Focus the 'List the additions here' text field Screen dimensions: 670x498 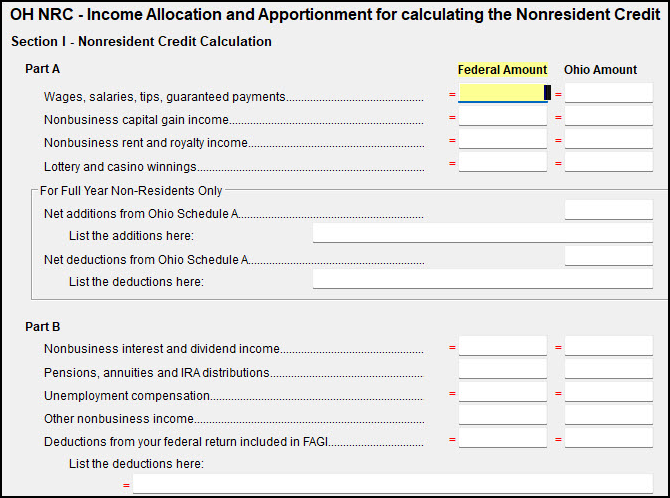(482, 234)
